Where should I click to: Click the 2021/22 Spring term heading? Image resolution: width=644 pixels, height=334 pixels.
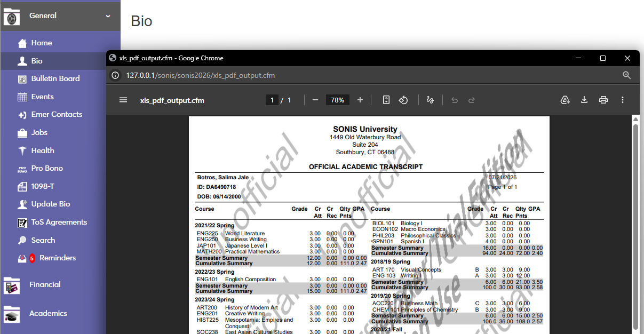click(214, 226)
